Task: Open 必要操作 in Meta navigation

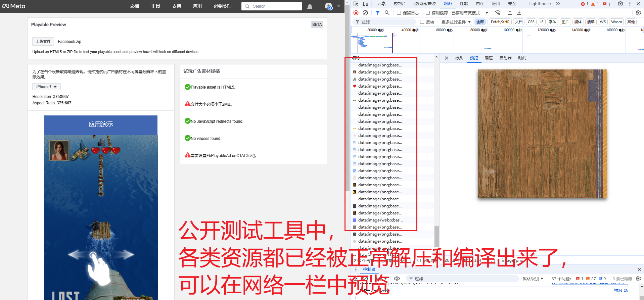Action: tap(222, 6)
